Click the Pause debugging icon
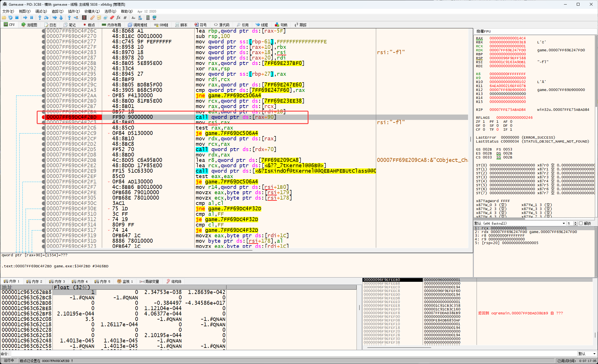The height and width of the screenshot is (364, 598). tap(31, 18)
